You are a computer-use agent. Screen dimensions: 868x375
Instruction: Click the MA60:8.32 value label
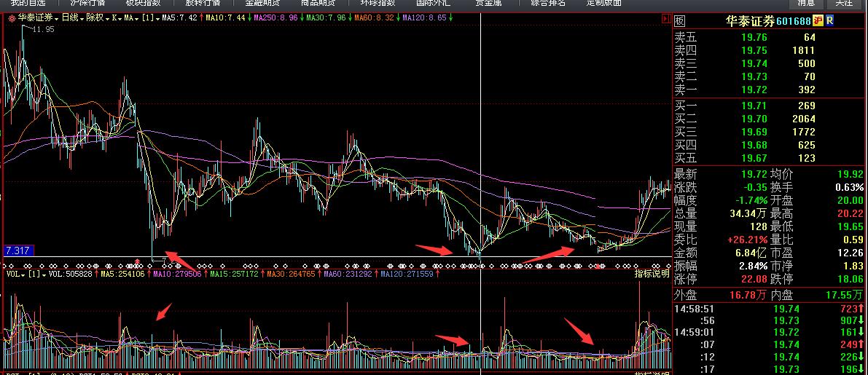pyautogui.click(x=374, y=17)
